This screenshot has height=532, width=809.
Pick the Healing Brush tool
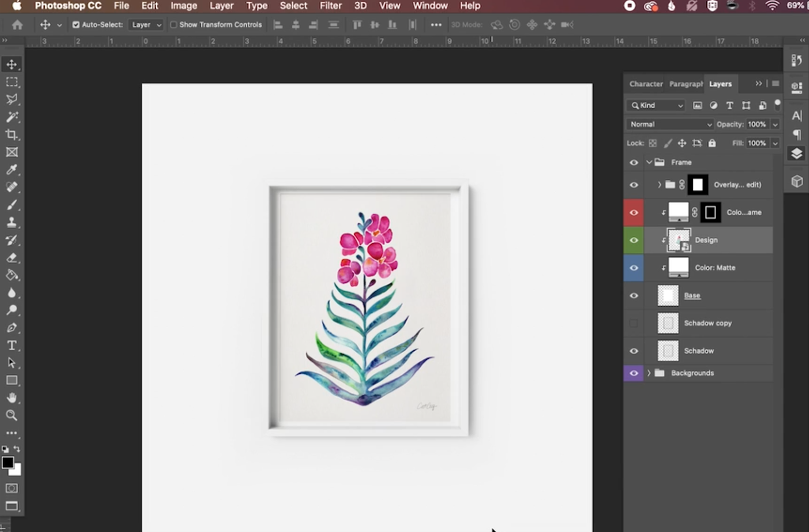click(12, 187)
